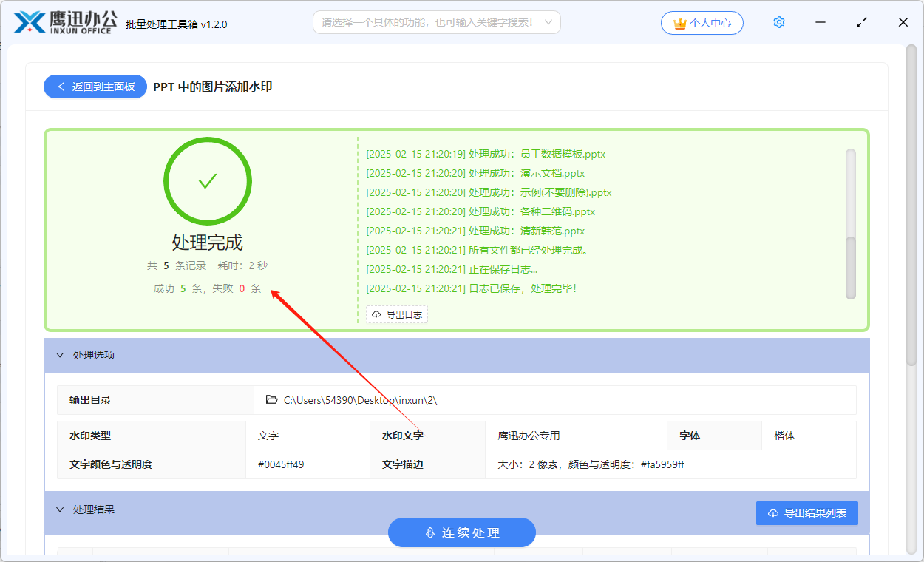Click log line 员工数据模板.pptx
Viewport: 924px width, 562px height.
(486, 155)
